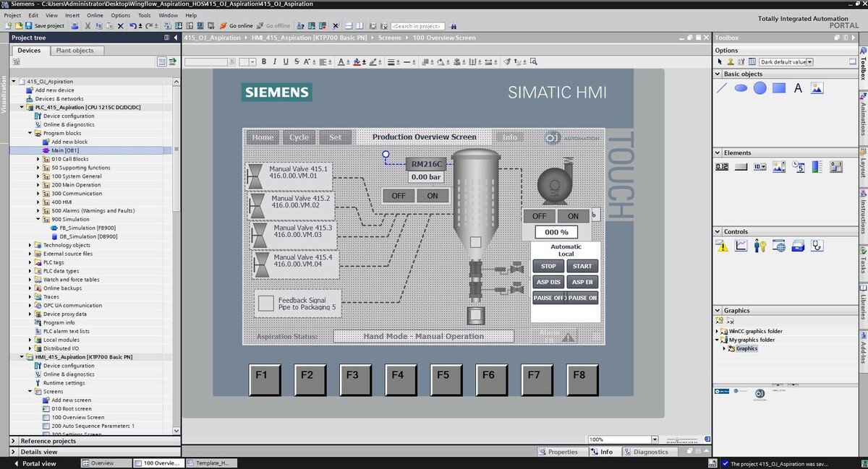Select the Line basic object tool
Image resolution: width=868 pixels, height=469 pixels.
[x=722, y=88]
